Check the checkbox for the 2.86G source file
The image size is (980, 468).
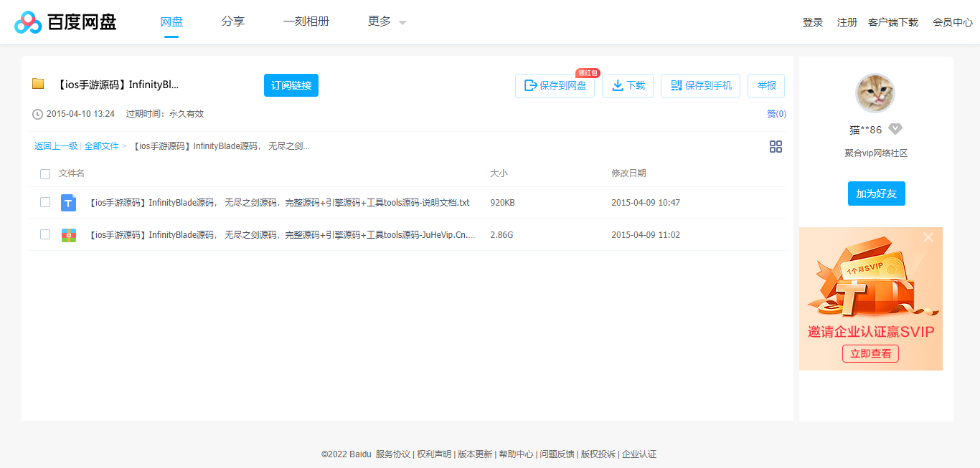point(45,234)
